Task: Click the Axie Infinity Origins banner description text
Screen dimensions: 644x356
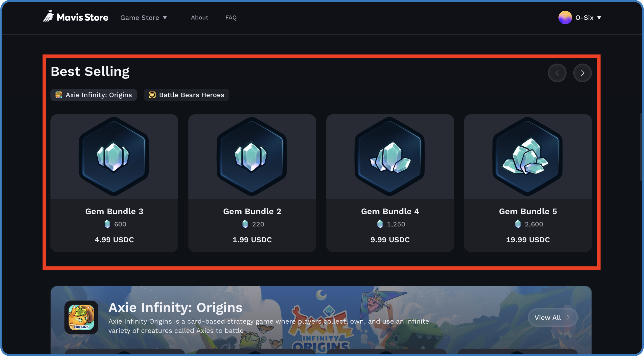Action: tap(269, 326)
